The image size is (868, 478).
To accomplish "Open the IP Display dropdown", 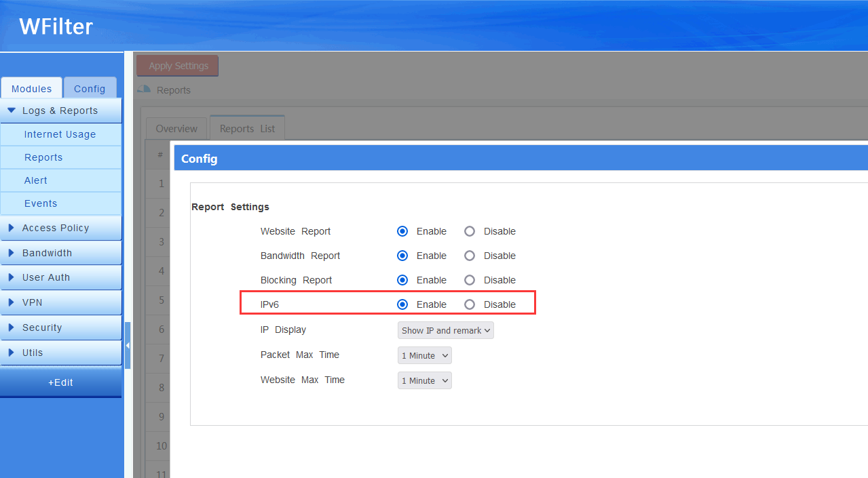I will click(445, 330).
